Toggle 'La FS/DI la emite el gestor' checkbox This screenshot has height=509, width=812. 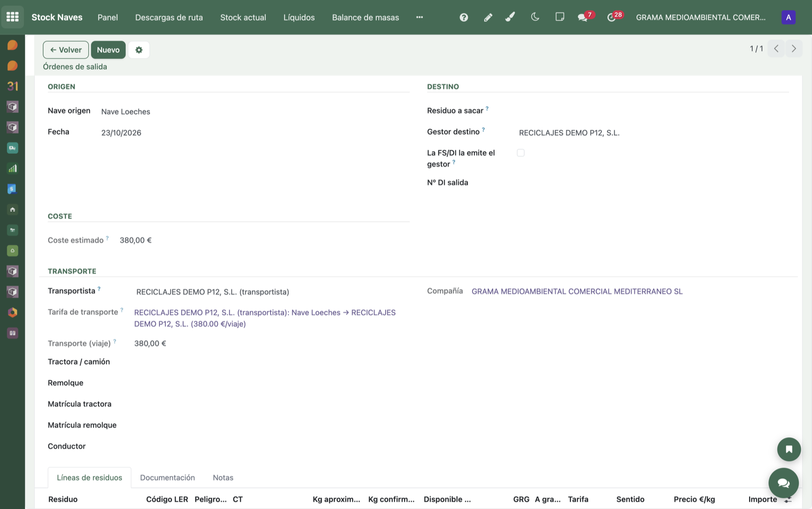click(521, 153)
